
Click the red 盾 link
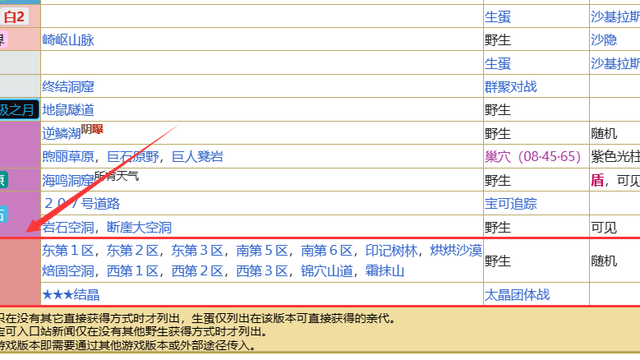point(597,180)
